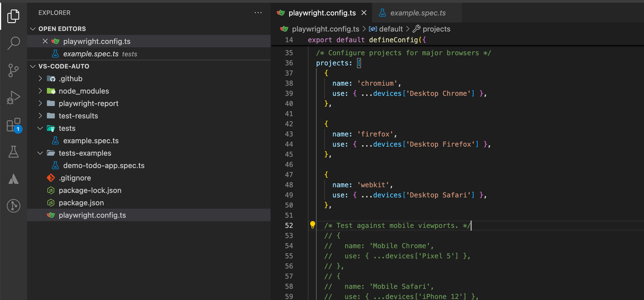Click the Playwright icon on playwright.config.ts tab
This screenshot has width=644, height=300.
281,13
